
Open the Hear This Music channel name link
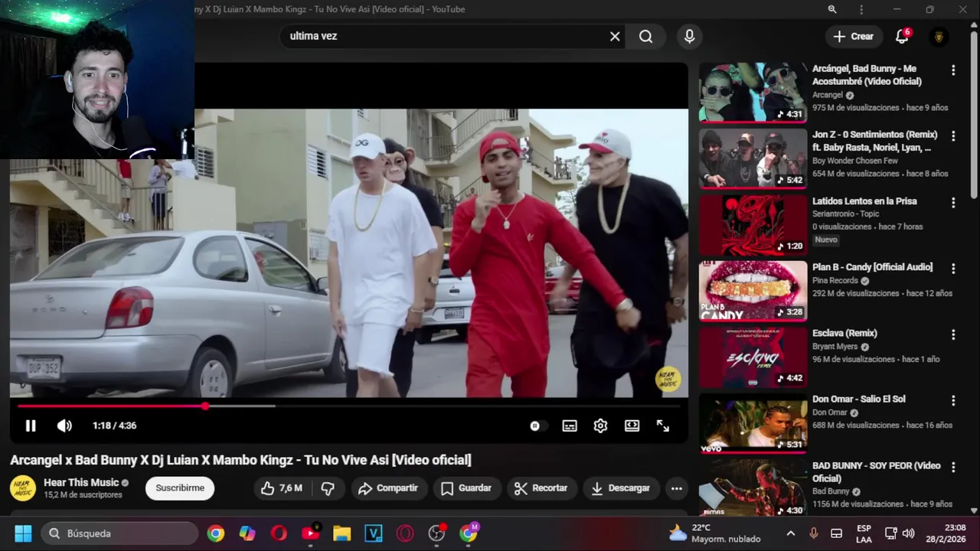tap(81, 483)
